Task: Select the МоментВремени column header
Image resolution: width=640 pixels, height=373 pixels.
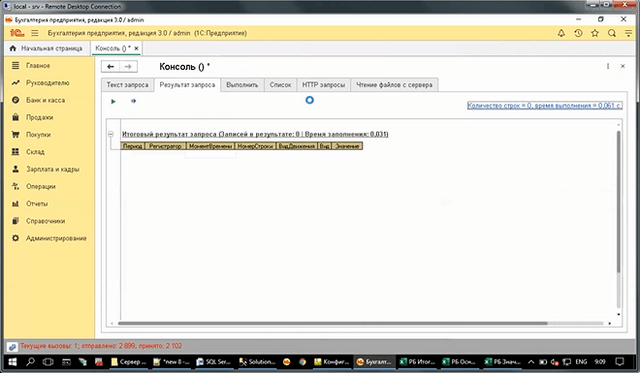Action: tap(210, 146)
